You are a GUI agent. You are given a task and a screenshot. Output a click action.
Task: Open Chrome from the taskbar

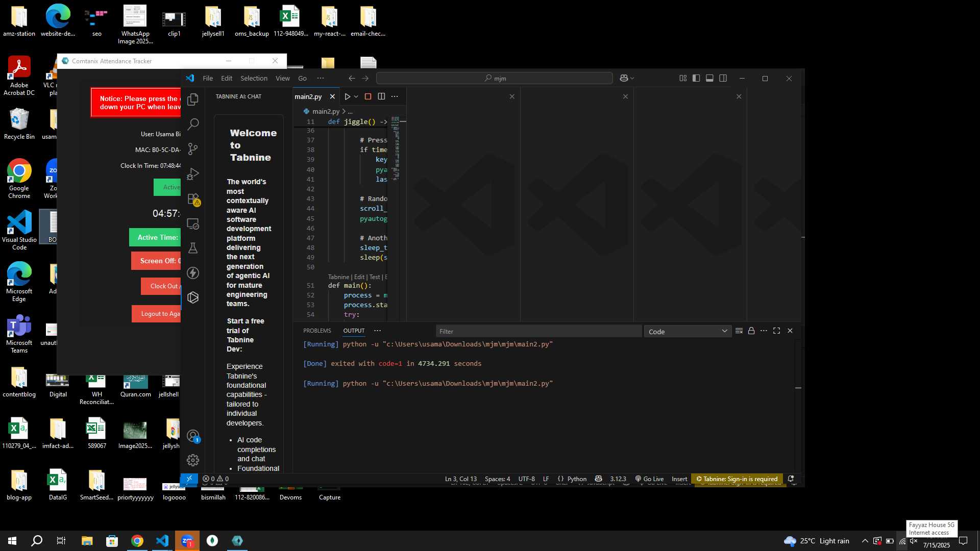pyautogui.click(x=137, y=541)
